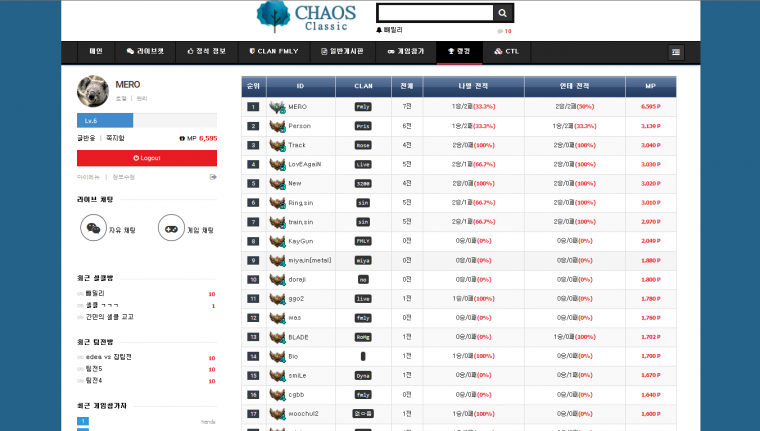This screenshot has width=760, height=431.
Task: Click player miyain[metal] in ranking table
Action: (310, 260)
